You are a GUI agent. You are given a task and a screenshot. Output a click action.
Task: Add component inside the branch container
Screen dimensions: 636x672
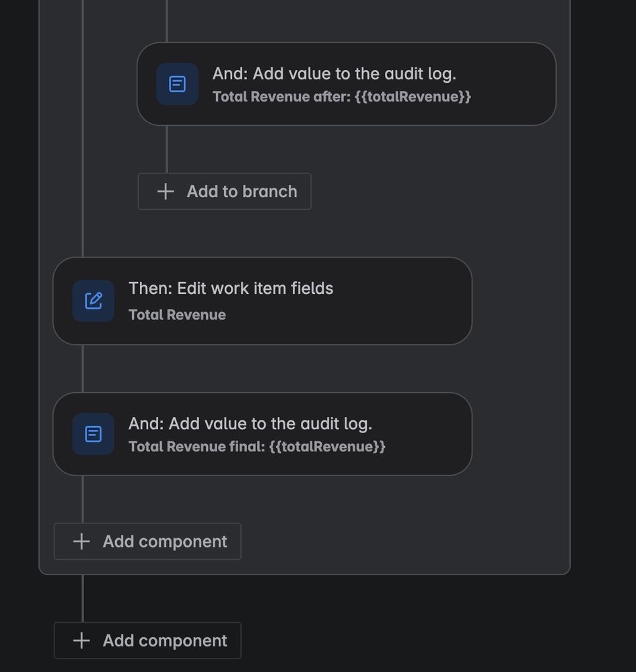coord(147,542)
